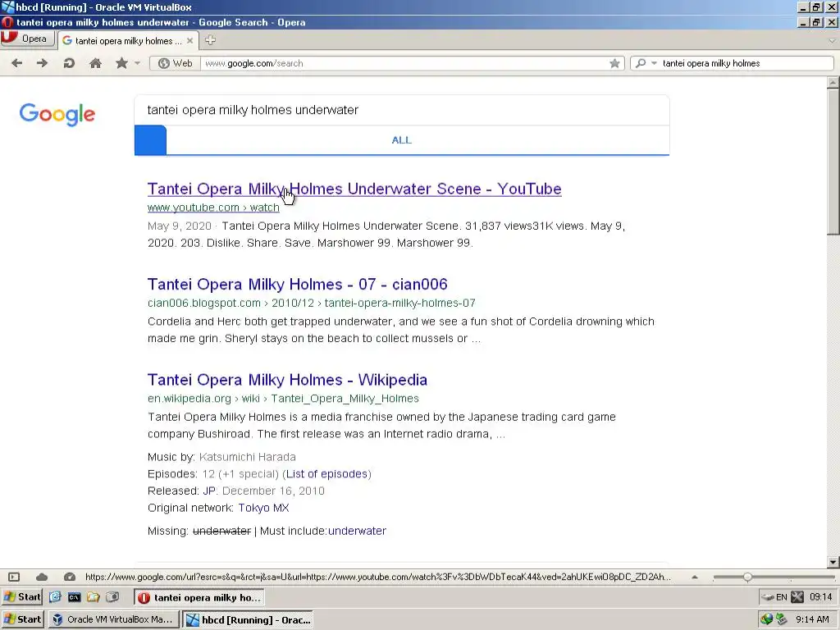The width and height of the screenshot is (840, 630).
Task: Open 'Tantei Opera Milky Holmes - 07 - cian006' result
Action: click(x=297, y=284)
